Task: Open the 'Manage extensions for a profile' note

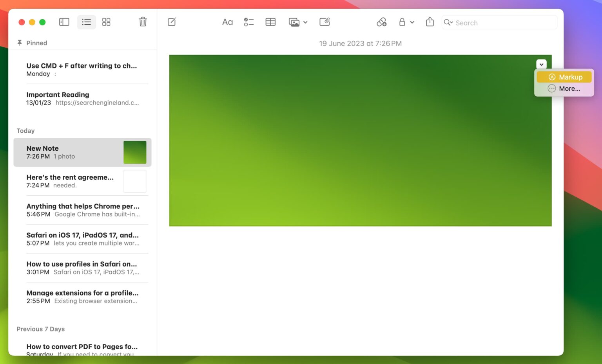Action: 82,297
